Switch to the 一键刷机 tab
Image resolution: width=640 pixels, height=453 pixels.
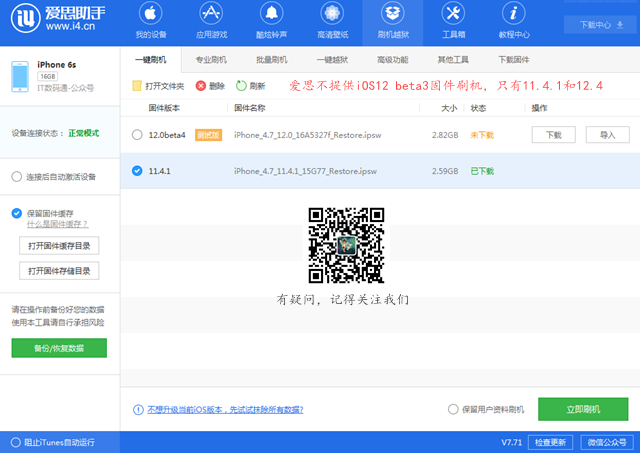[x=151, y=60]
